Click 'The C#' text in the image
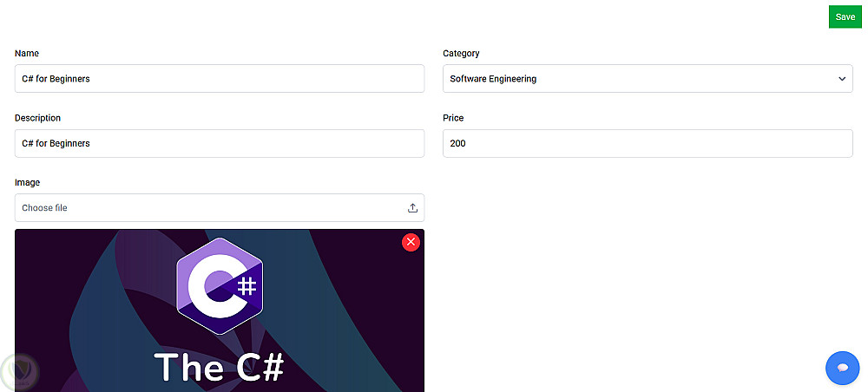The image size is (868, 392). pos(219,368)
